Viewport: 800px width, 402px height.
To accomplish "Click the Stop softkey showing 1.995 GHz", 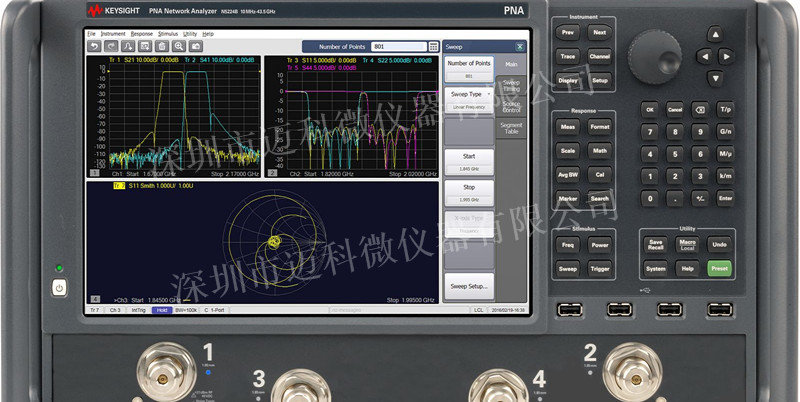I will 469,193.
